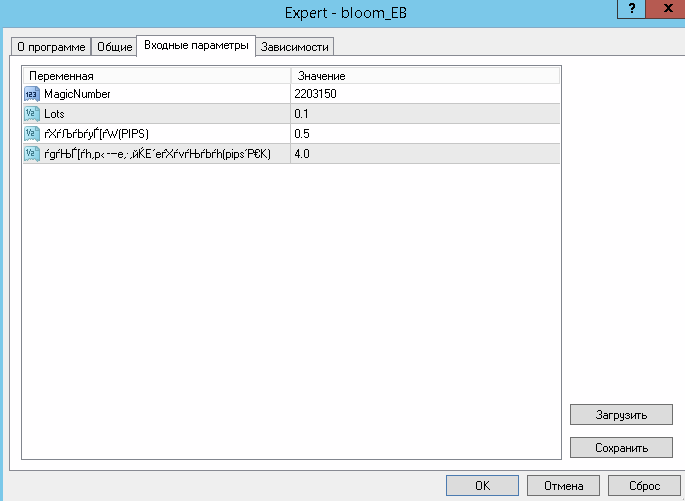Click the icon beside the (PIPS) parameter row
The height and width of the screenshot is (501, 685).
coord(32,134)
